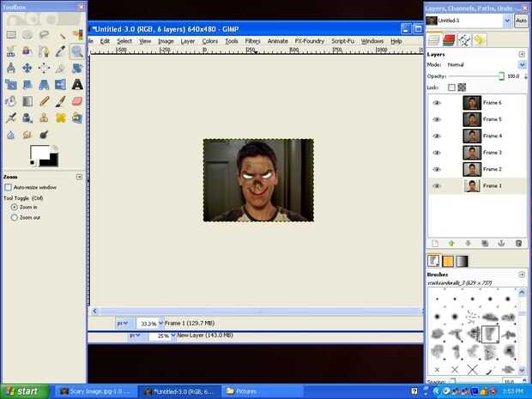Screen dimensions: 532x399
Task: Switch to the Channels tab
Action: 449,40
